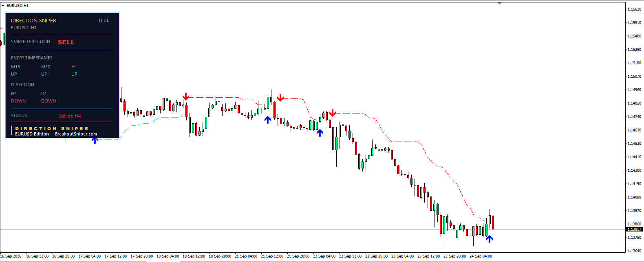The width and height of the screenshot is (644, 262).
Task: Click the 18 Sep 20:00 time label
Action: coord(220,256)
